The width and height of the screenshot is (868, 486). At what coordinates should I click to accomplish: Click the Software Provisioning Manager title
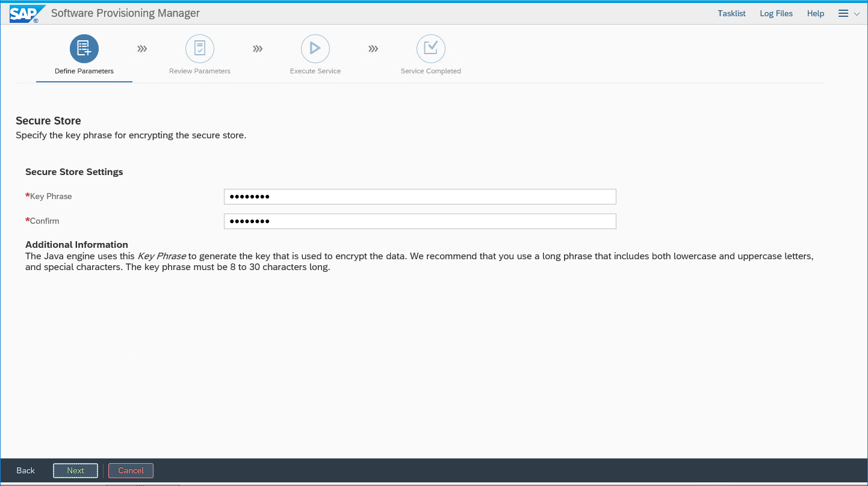[x=125, y=13]
